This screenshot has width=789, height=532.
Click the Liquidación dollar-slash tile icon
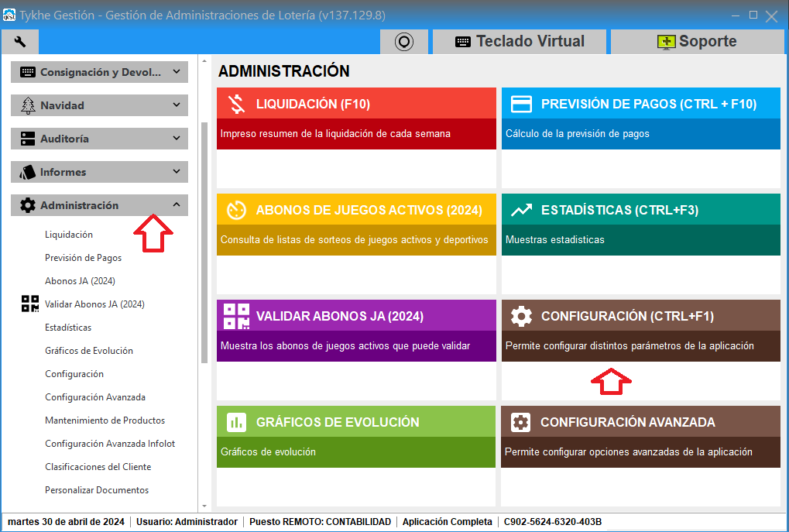[x=236, y=104]
